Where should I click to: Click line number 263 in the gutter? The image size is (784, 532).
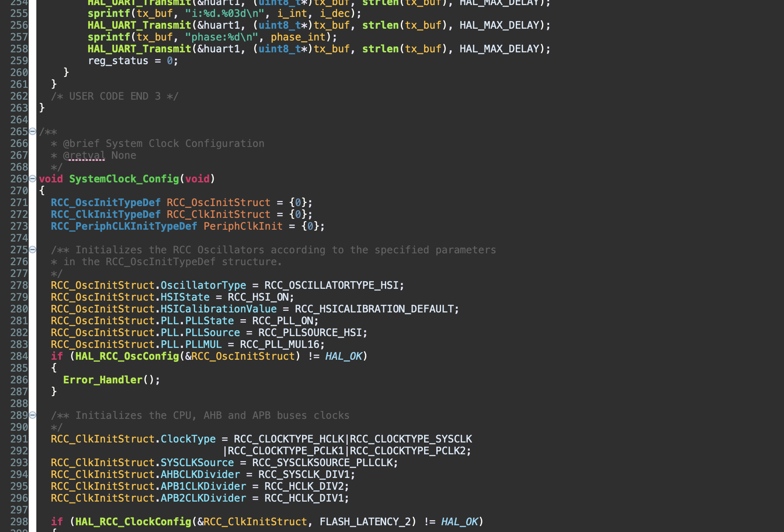[x=19, y=108]
